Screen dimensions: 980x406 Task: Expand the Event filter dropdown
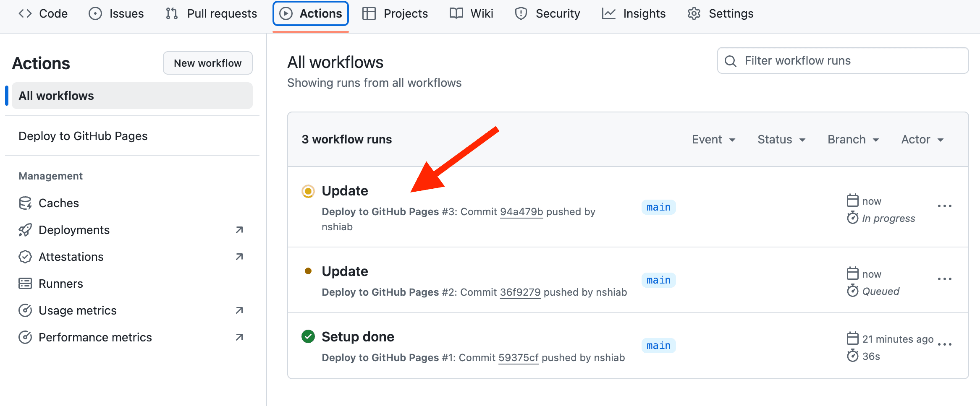tap(714, 139)
